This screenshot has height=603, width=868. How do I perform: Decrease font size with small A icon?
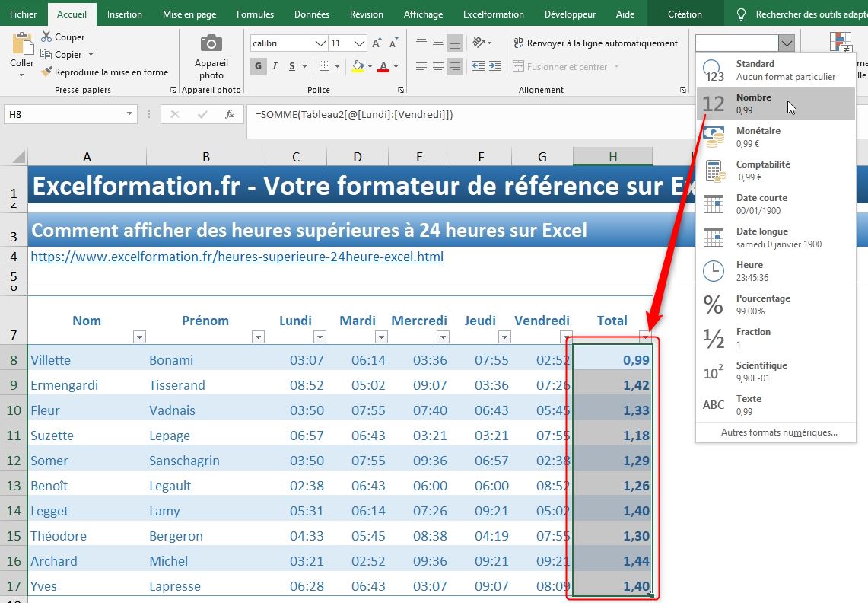click(393, 43)
